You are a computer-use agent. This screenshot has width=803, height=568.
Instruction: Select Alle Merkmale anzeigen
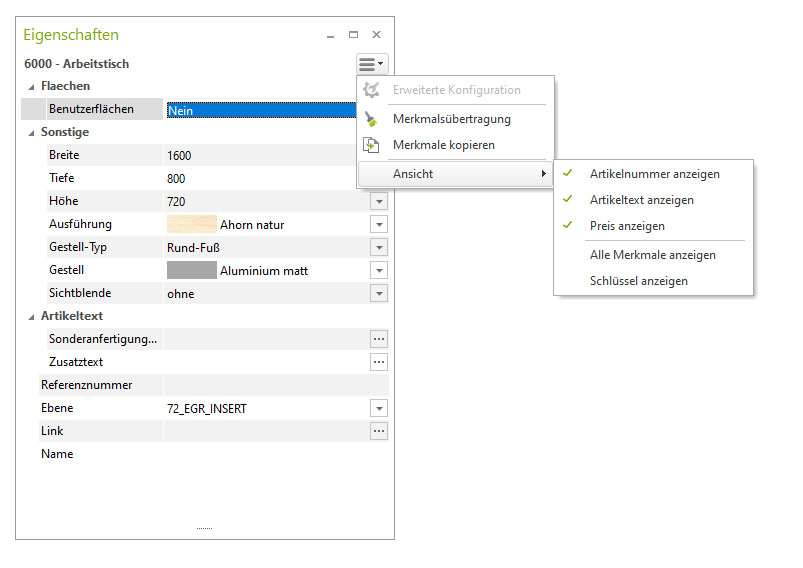pyautogui.click(x=652, y=255)
